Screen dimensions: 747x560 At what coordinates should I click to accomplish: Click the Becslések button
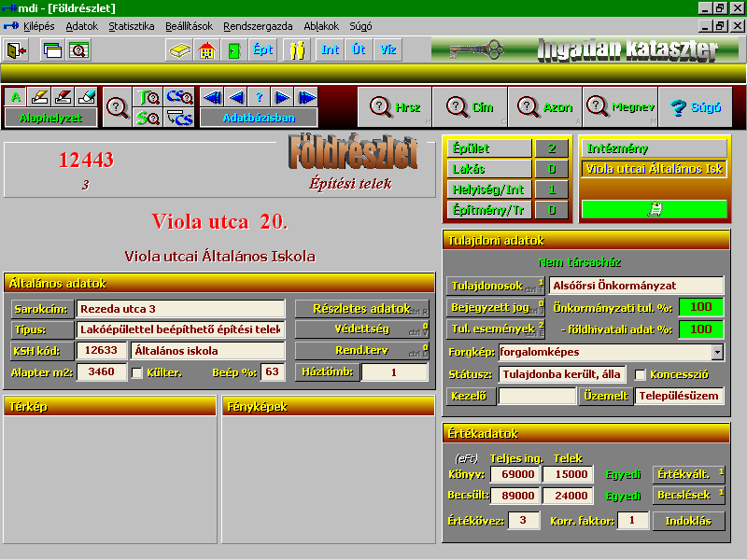click(689, 496)
